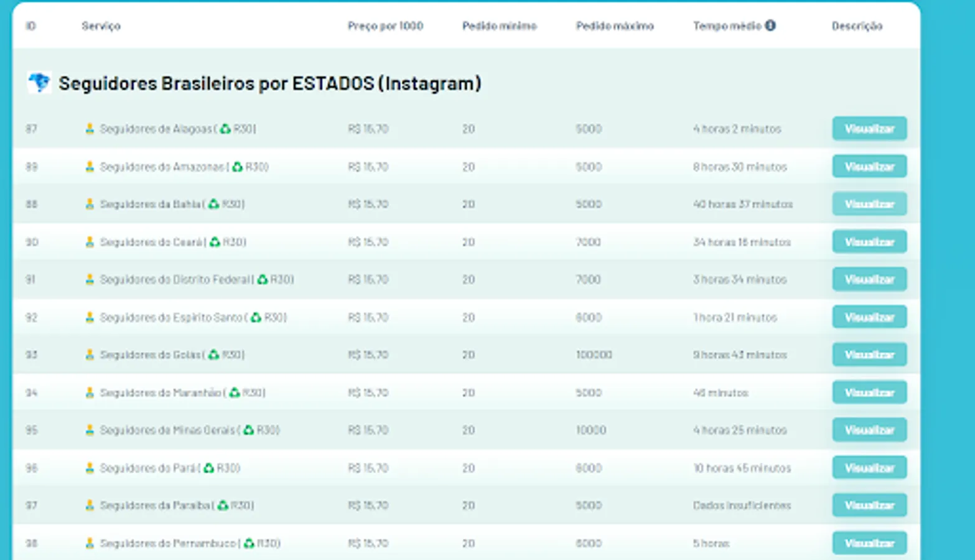Click the user icon on Minas Gerais row

90,430
